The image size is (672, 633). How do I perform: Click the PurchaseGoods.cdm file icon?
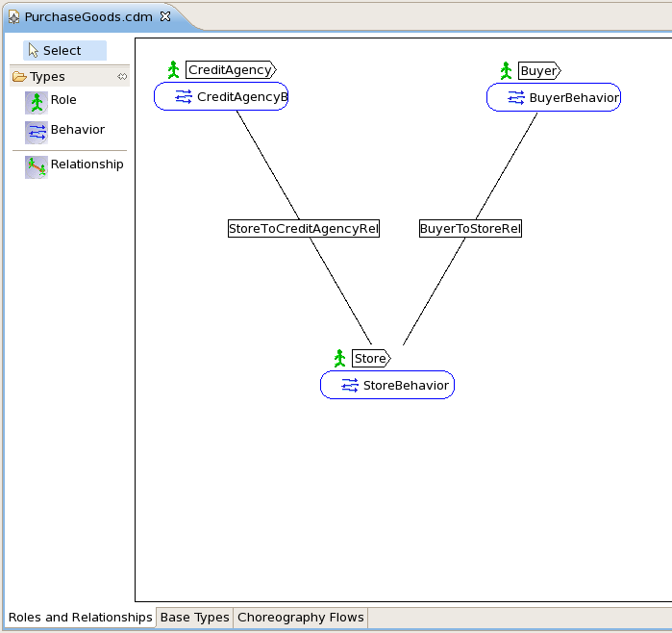tap(14, 17)
